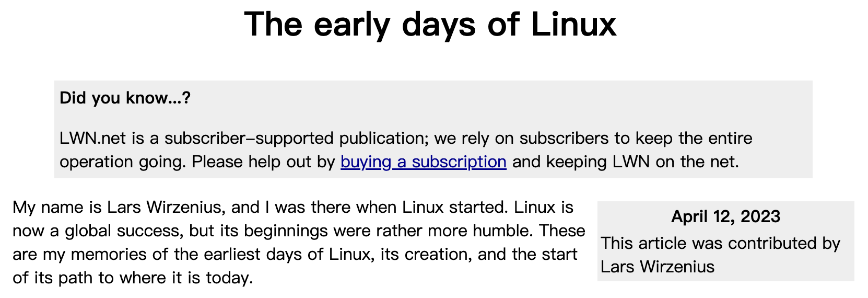Click the word "Linux" in the main title
Screen dimensions: 868x298
tap(574, 25)
